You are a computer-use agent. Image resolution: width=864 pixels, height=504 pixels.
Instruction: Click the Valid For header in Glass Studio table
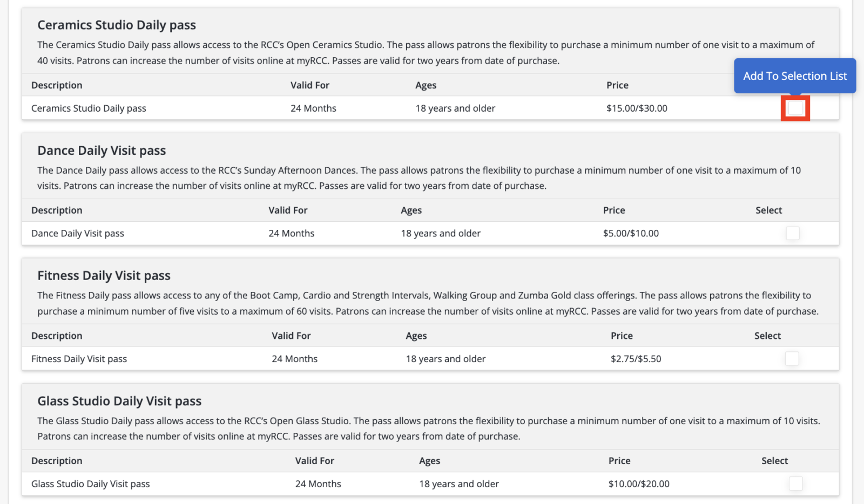click(x=315, y=460)
